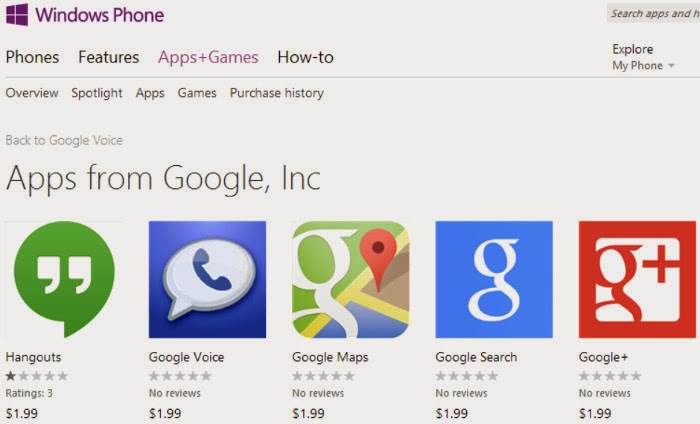Click the search apps input field
This screenshot has width=700, height=424.
tap(653, 14)
